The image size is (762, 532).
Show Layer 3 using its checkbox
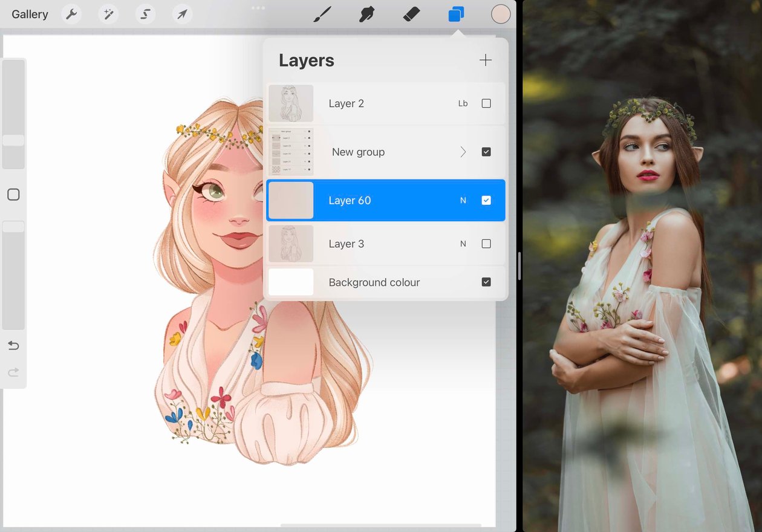pos(486,244)
